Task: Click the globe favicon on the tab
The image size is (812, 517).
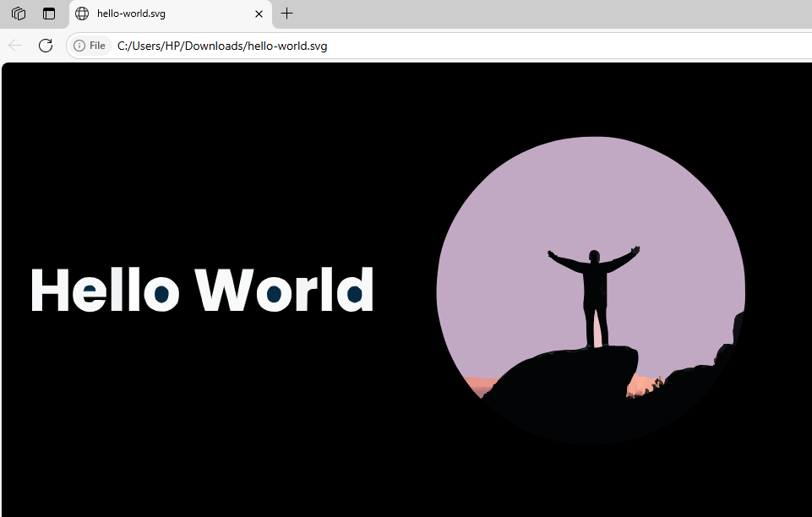Action: 82,14
